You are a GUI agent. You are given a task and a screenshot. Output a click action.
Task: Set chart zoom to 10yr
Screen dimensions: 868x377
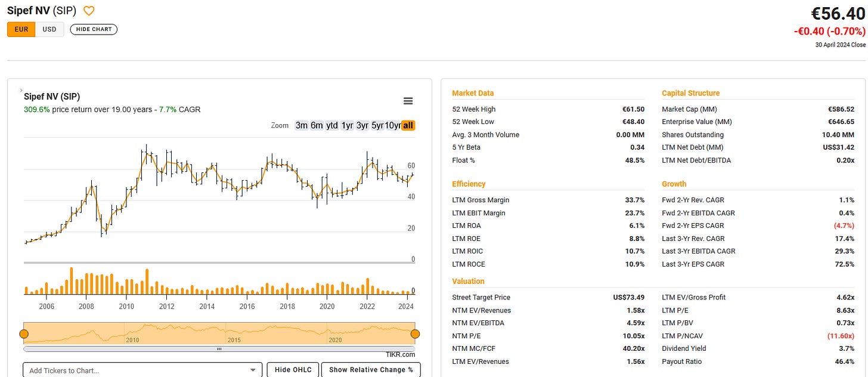pos(393,125)
